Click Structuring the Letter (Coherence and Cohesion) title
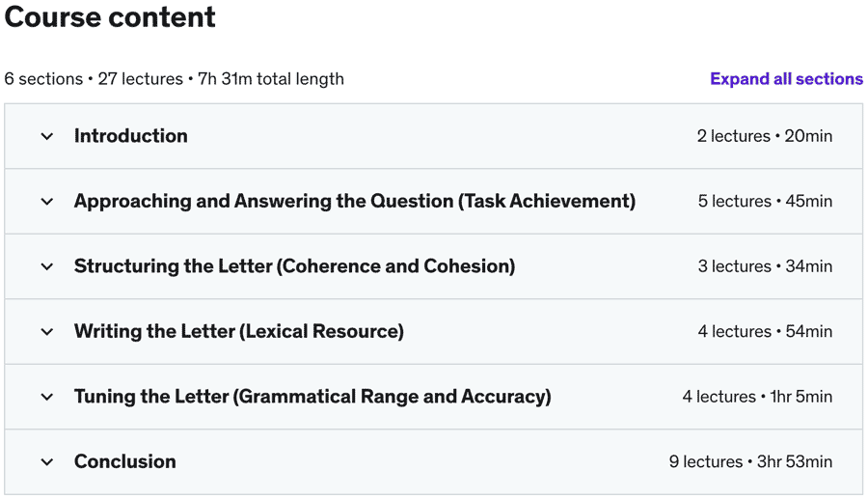The width and height of the screenshot is (868, 499). (x=294, y=266)
